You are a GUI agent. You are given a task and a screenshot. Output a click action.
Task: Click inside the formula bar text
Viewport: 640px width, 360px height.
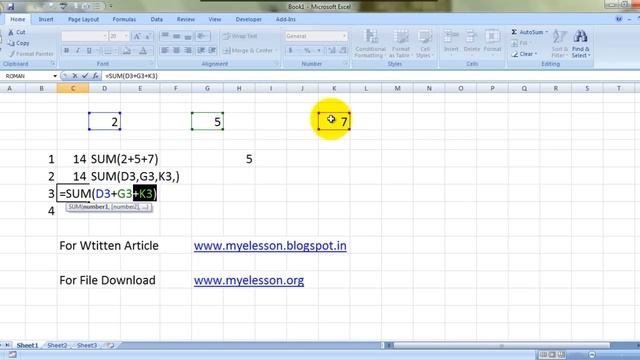131,76
